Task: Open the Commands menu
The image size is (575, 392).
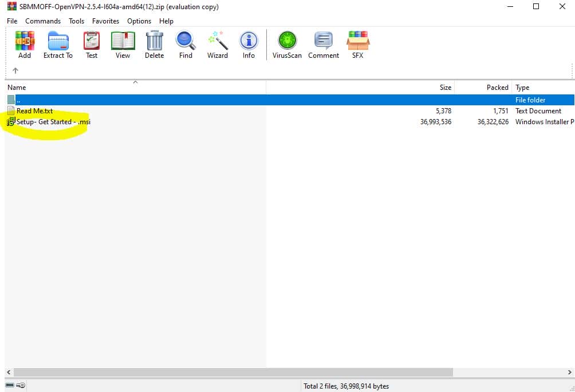Action: coord(43,21)
